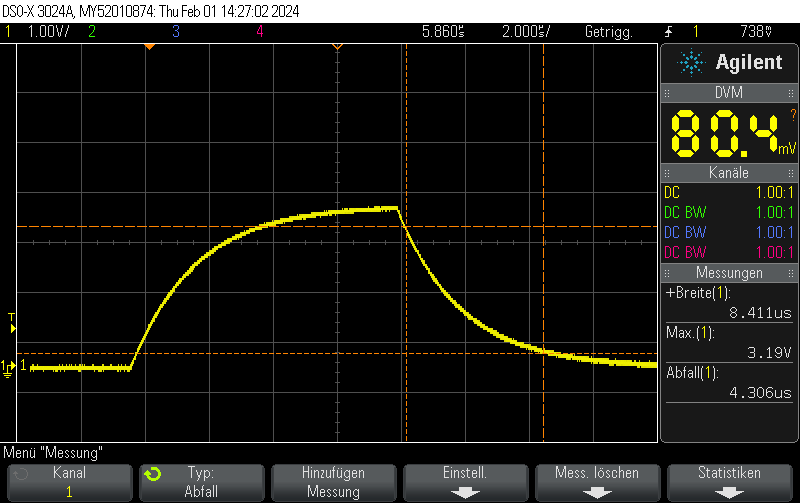The height and width of the screenshot is (503, 800).
Task: Click the Messungen panel grip handle
Action: 667,274
